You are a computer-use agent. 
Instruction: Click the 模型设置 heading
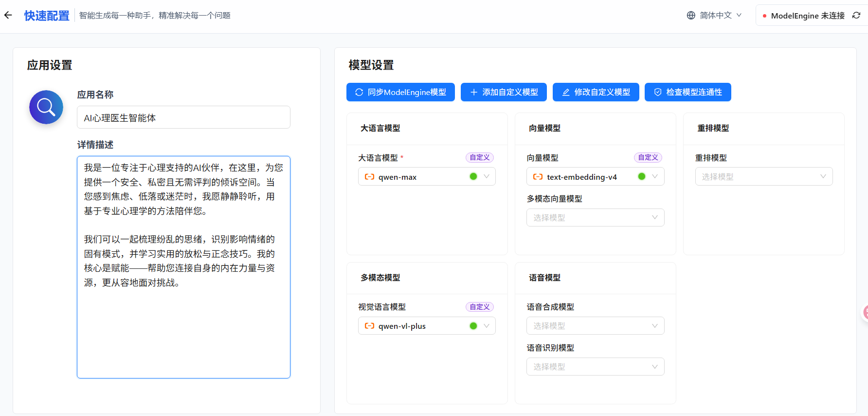(x=371, y=65)
